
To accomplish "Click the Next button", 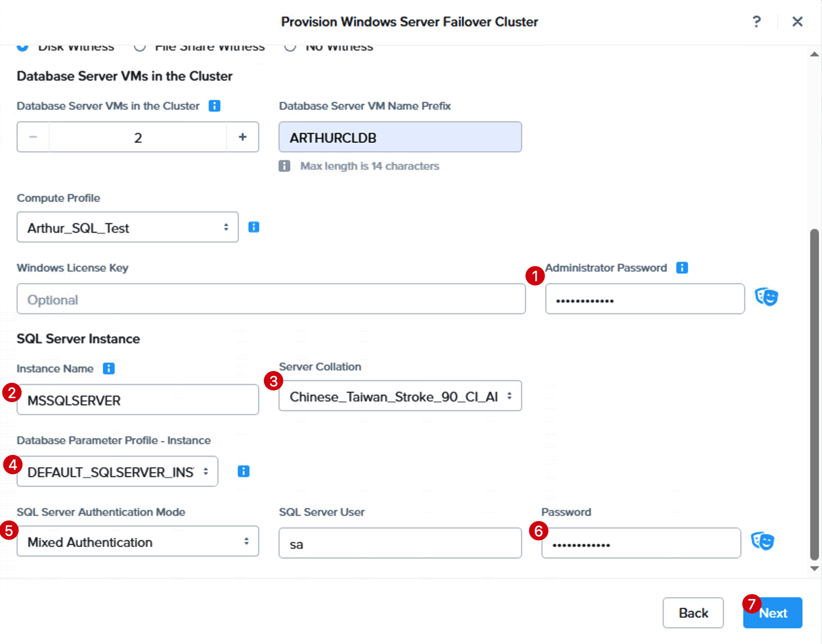I will click(773, 613).
